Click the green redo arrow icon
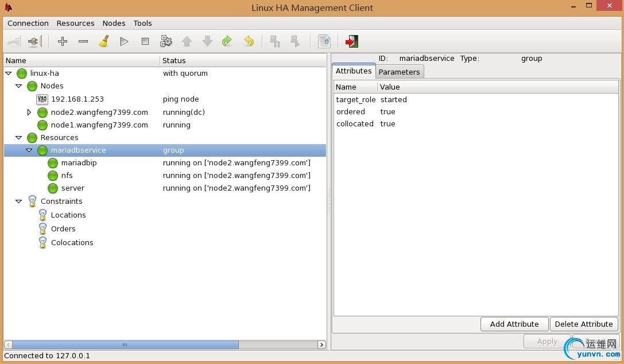This screenshot has height=364, width=624. 227,41
